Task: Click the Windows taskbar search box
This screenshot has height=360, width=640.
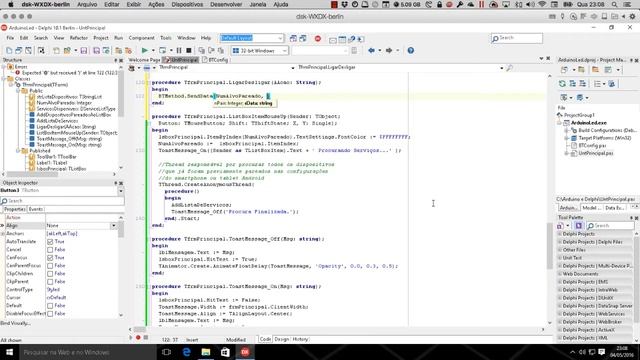Action: [87, 352]
